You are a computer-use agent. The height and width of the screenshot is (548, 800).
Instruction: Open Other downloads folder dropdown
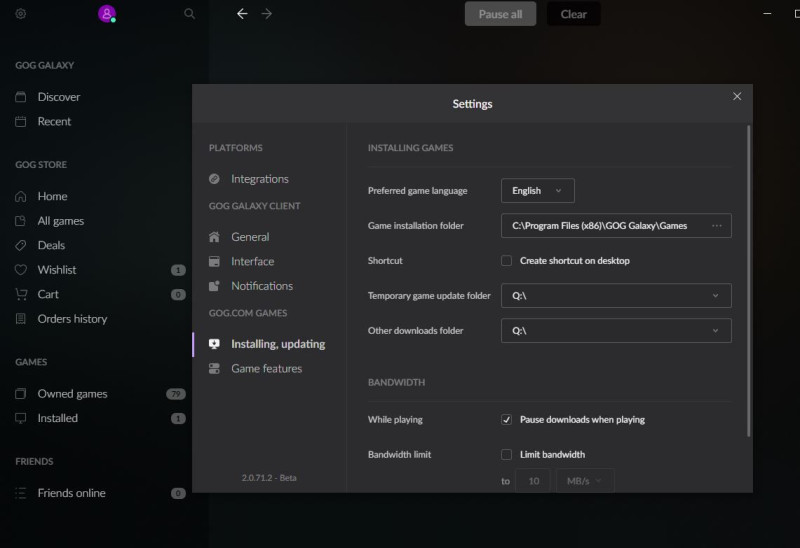[616, 331]
